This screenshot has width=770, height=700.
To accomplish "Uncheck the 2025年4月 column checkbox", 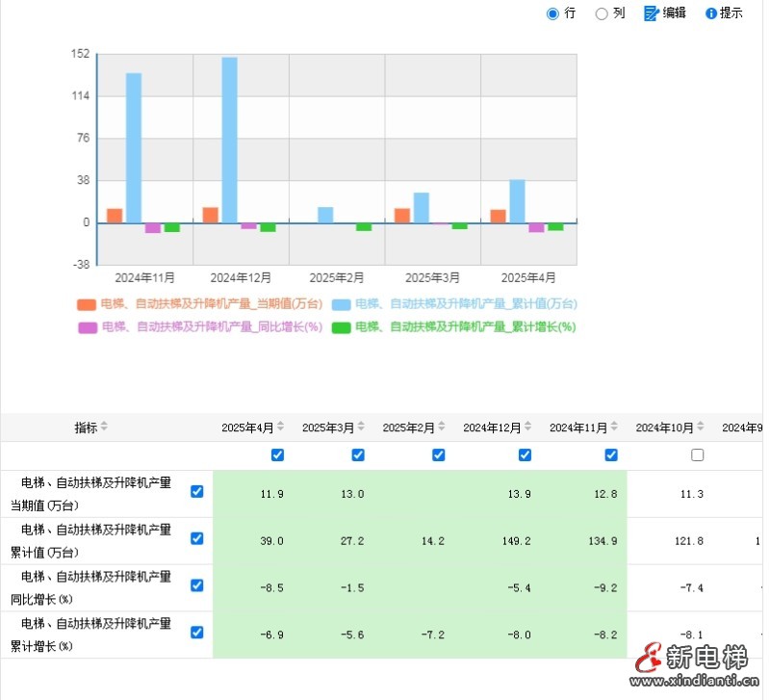I will pyautogui.click(x=277, y=454).
